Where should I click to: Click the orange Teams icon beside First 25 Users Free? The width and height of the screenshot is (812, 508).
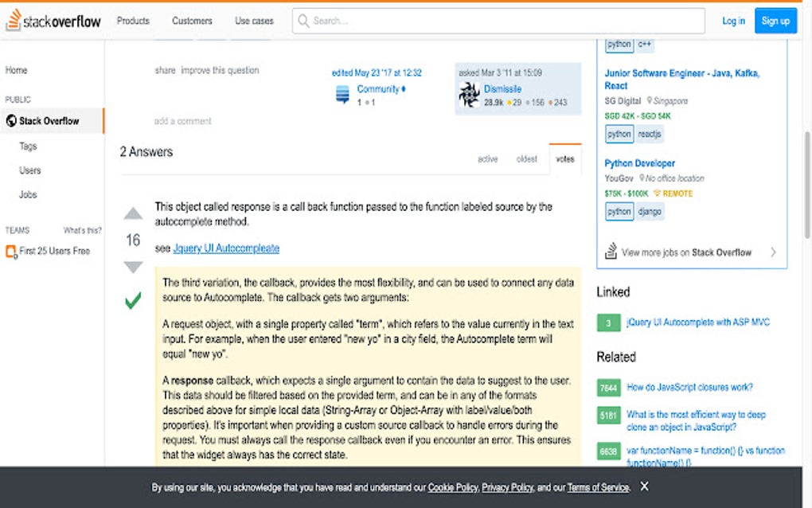coord(10,250)
